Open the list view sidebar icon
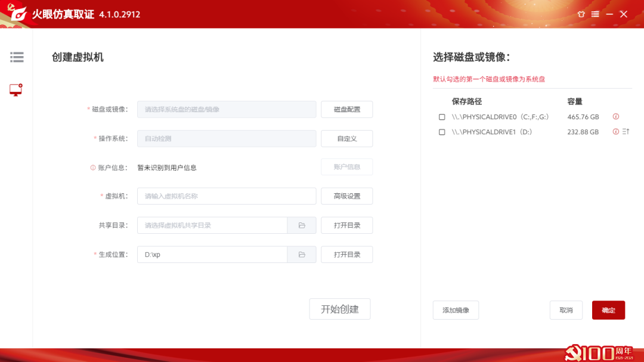The image size is (644, 362). coord(17,57)
